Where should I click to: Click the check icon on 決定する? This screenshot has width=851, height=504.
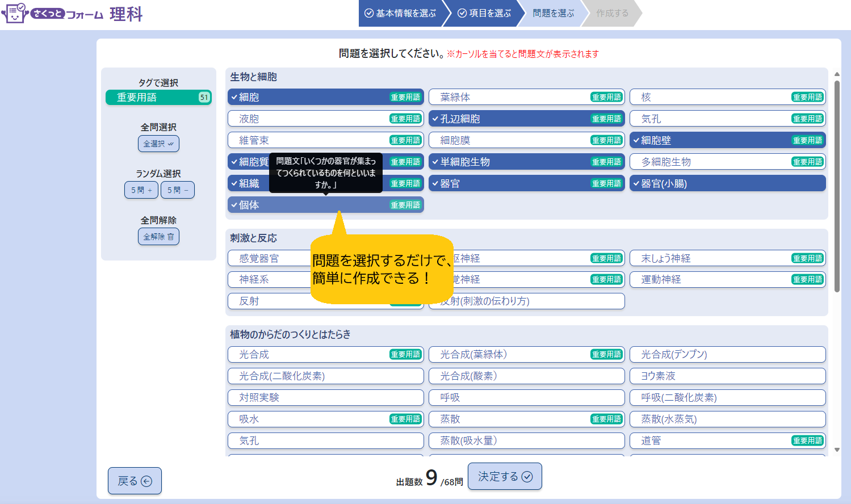527,477
